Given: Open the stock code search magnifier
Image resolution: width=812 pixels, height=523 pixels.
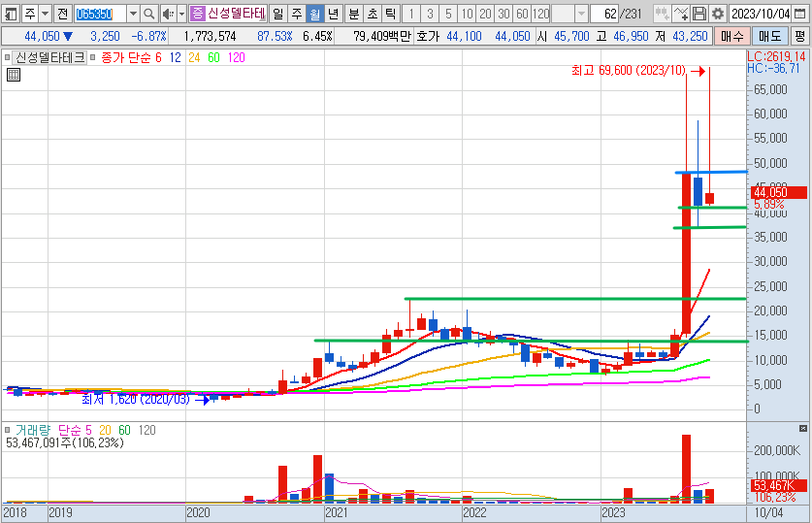Looking at the screenshot, I should (148, 14).
